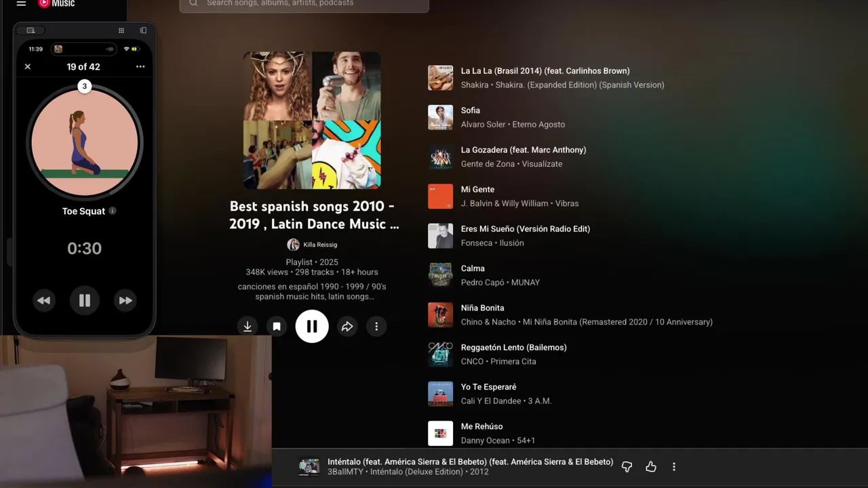
Task: Click the Calma album thumbnail
Action: [x=440, y=275]
